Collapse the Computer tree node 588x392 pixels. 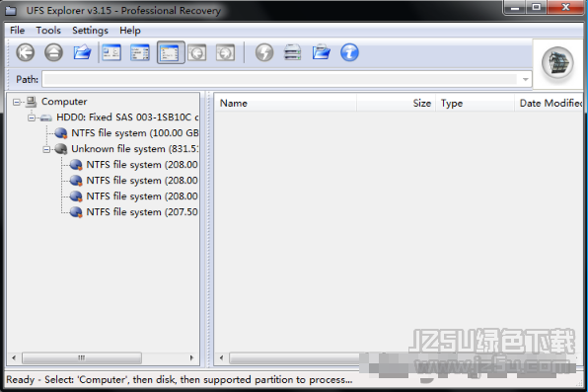point(16,102)
